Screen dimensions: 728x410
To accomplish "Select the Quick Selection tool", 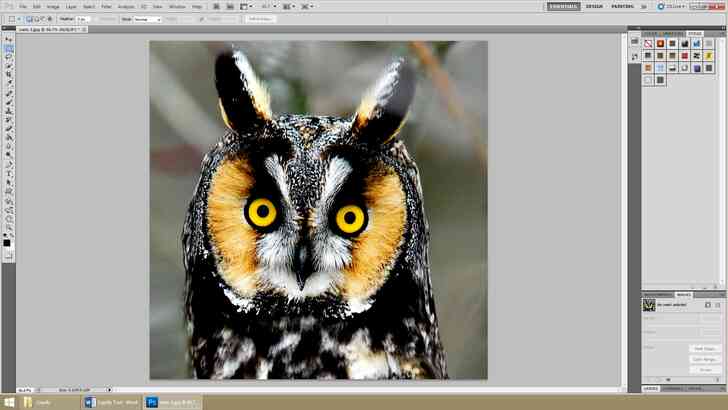I will (x=8, y=65).
